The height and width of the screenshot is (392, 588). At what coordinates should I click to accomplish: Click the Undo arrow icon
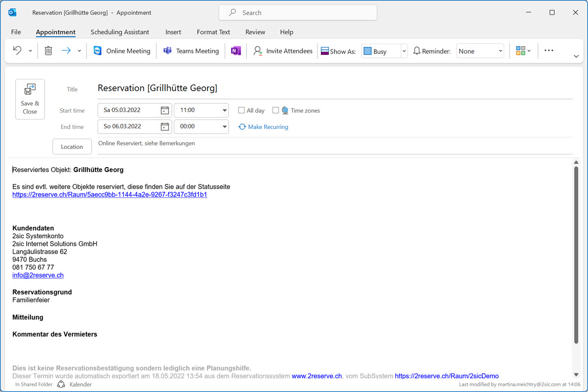click(x=17, y=50)
